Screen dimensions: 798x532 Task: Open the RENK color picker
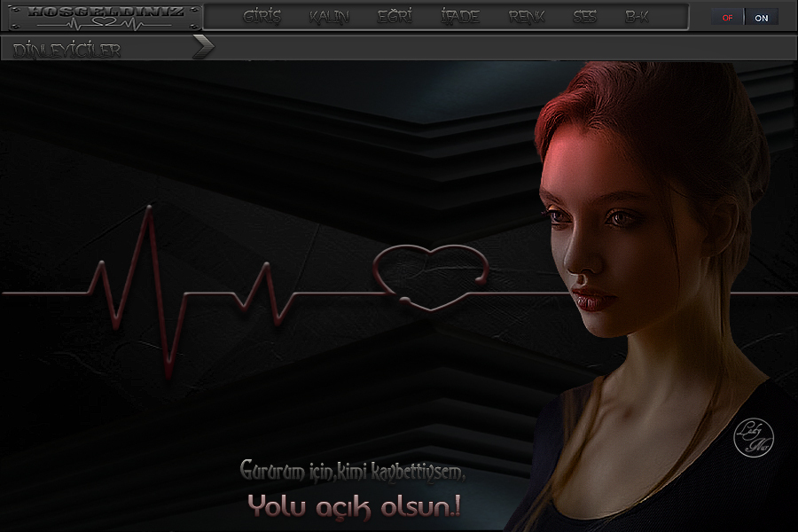coord(527,17)
